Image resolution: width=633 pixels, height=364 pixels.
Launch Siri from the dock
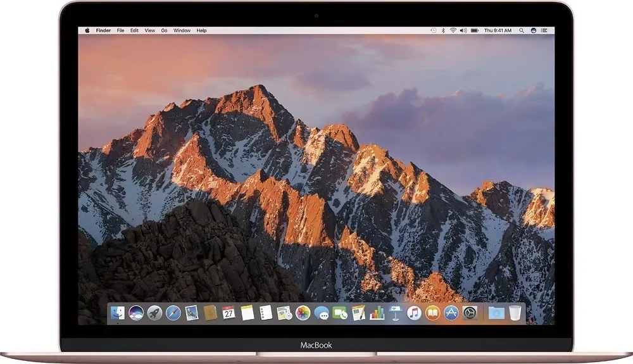point(136,313)
